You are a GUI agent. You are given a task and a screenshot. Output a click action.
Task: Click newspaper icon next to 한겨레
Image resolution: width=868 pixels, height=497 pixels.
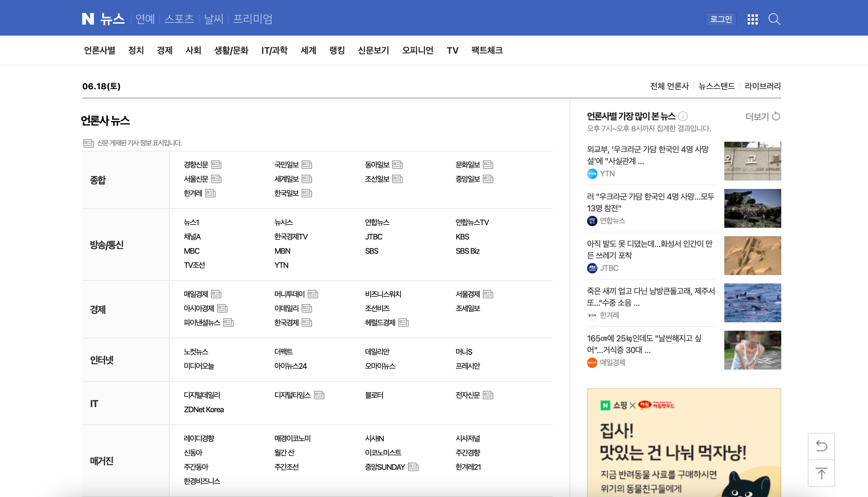coord(210,193)
